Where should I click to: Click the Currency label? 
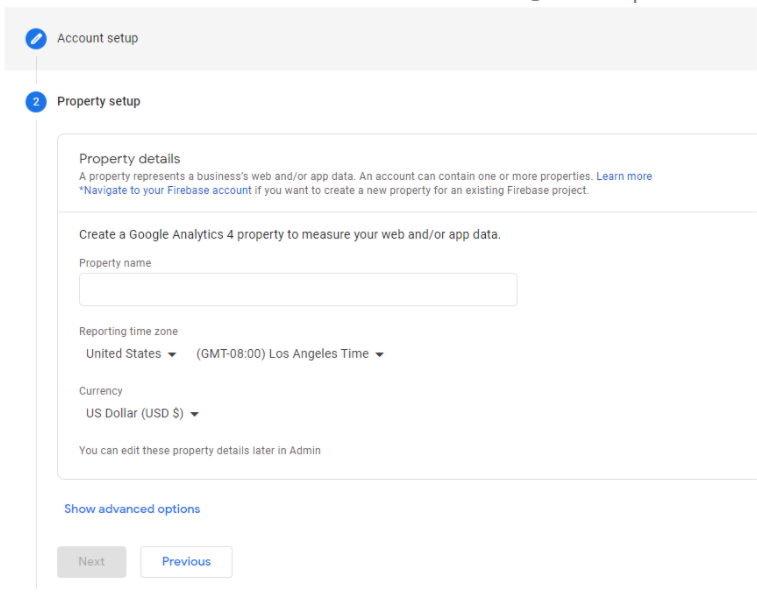[101, 391]
